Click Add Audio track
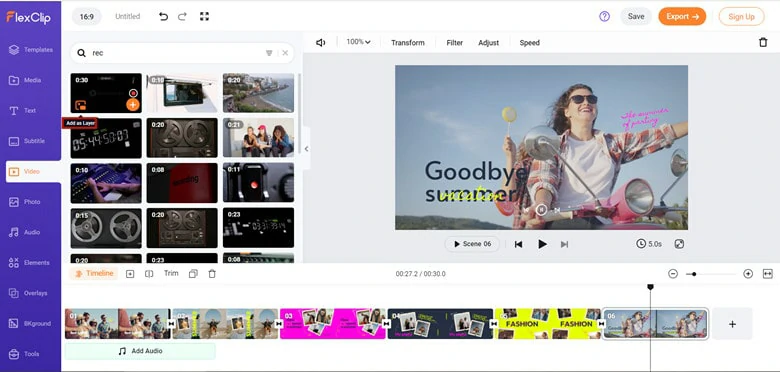 [140, 351]
